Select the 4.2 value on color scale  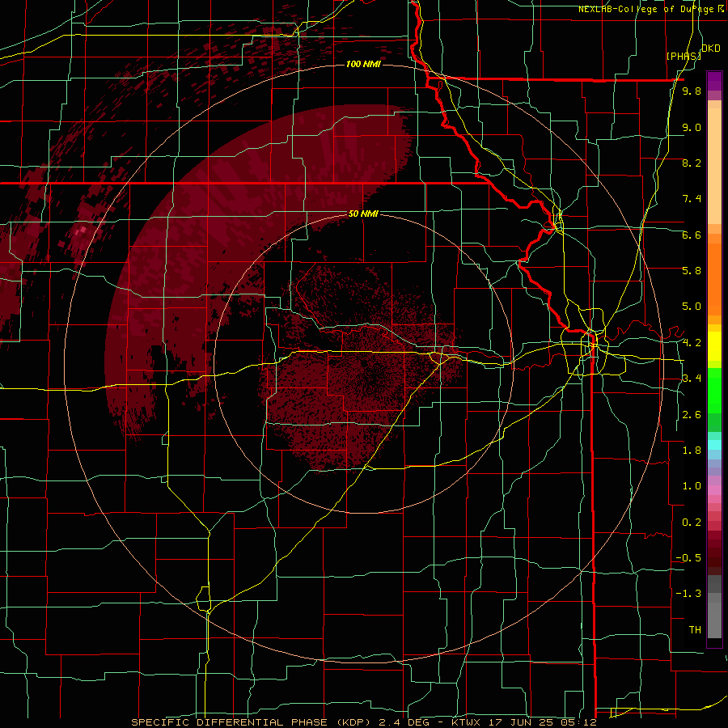point(692,343)
